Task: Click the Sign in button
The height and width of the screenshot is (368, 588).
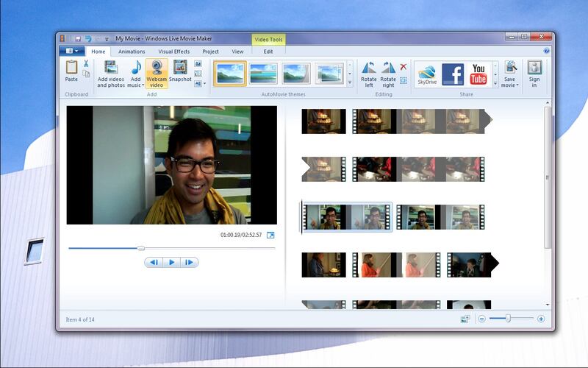Action: pyautogui.click(x=534, y=74)
